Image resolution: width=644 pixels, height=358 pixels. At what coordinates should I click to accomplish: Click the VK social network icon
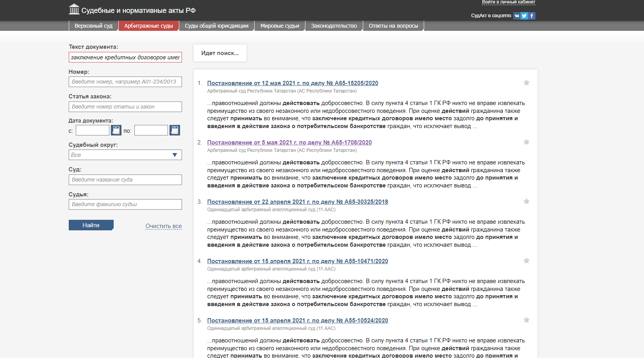click(x=517, y=16)
